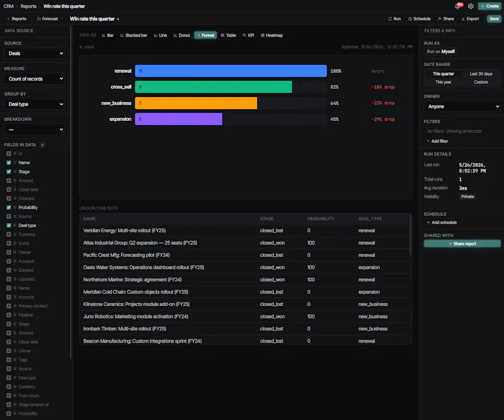Open the Group By dropdown Deal type
Viewport: 504px width, 420px height.
tap(35, 104)
